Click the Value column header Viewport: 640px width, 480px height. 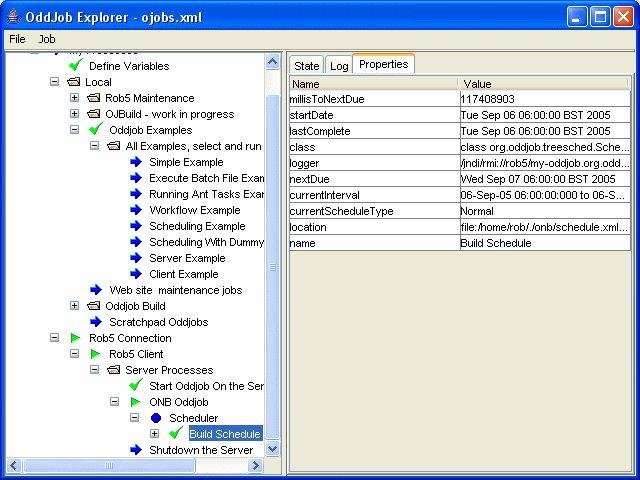pyautogui.click(x=545, y=84)
